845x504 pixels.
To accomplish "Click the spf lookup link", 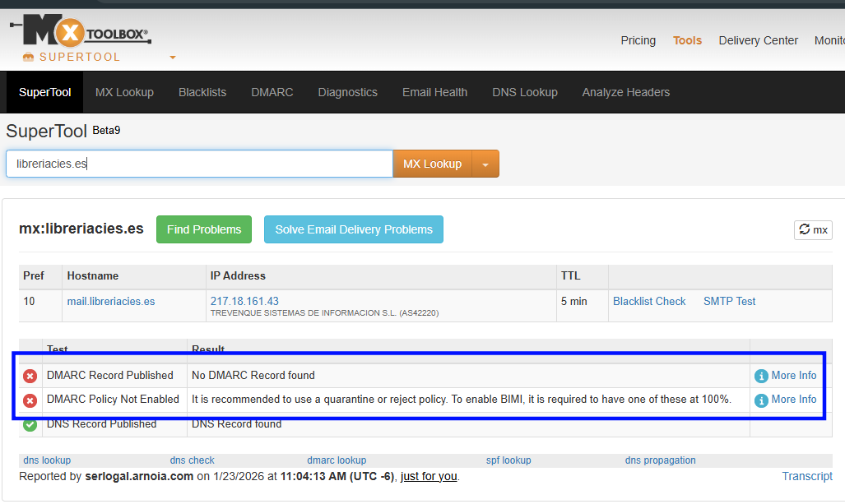I will (508, 460).
